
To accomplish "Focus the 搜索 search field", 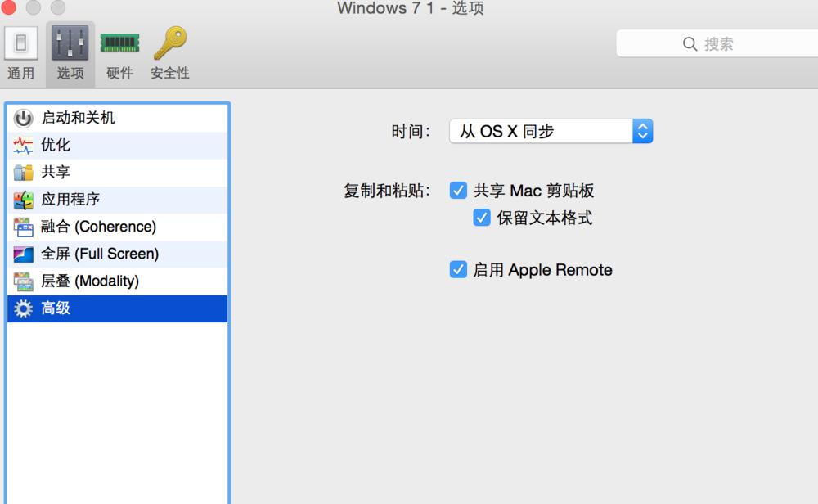I will pyautogui.click(x=717, y=44).
